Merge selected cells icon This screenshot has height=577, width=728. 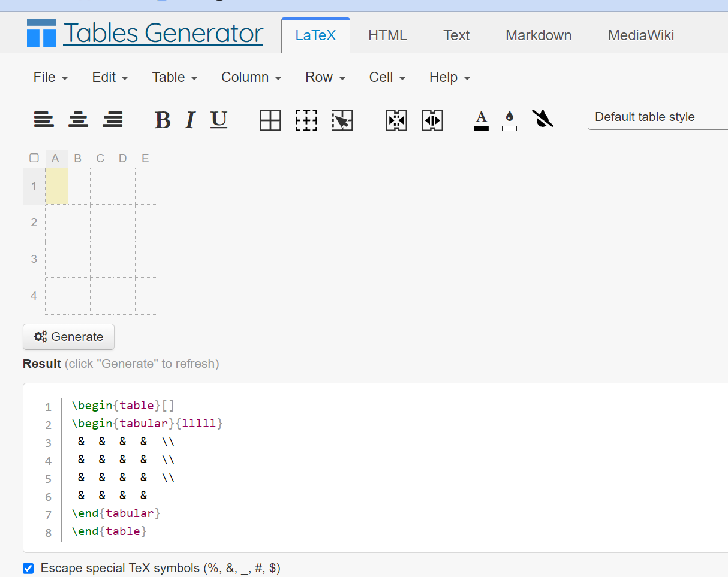click(x=396, y=120)
